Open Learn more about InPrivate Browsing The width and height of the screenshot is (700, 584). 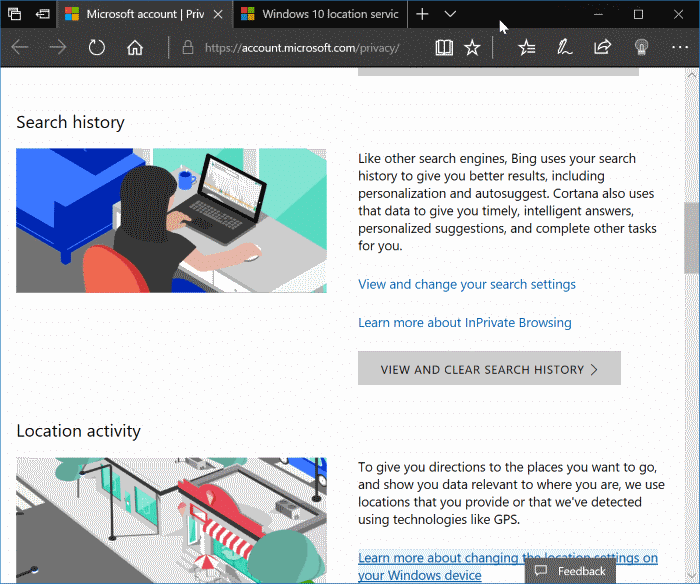[x=465, y=323]
